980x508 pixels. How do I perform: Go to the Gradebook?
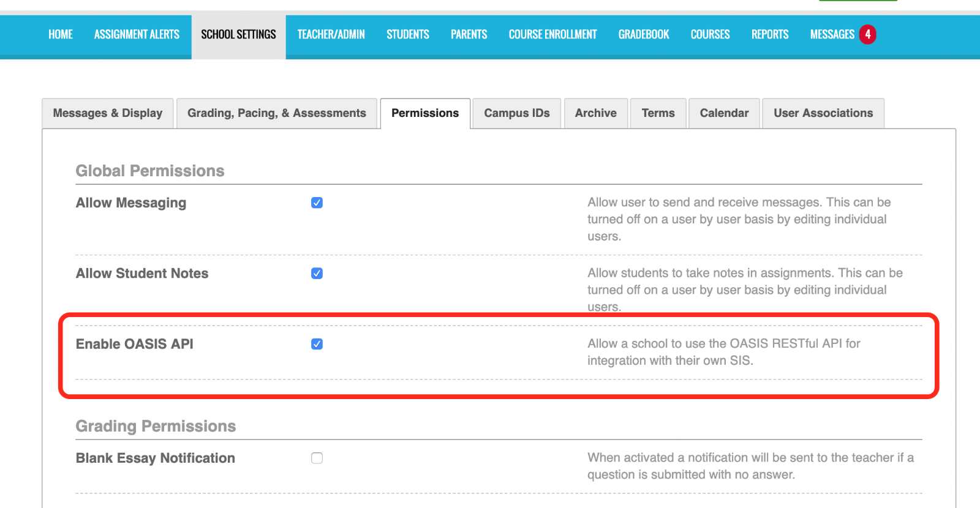pos(644,34)
